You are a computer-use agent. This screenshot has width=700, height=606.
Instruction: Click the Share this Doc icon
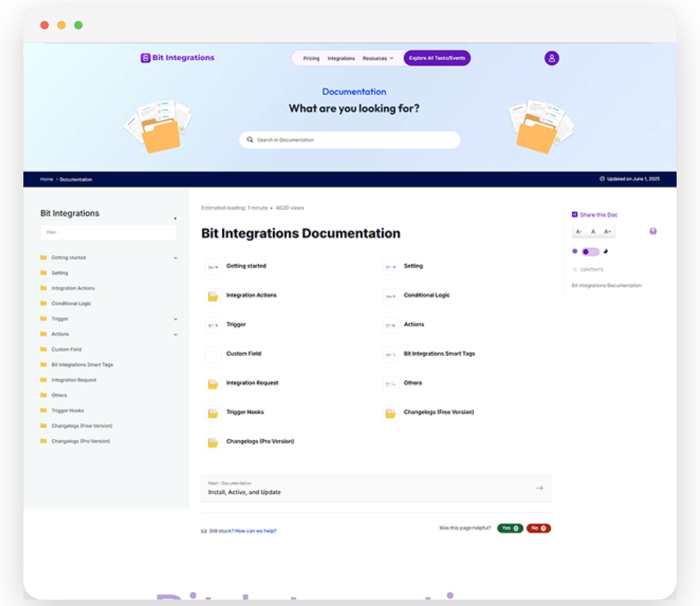575,215
